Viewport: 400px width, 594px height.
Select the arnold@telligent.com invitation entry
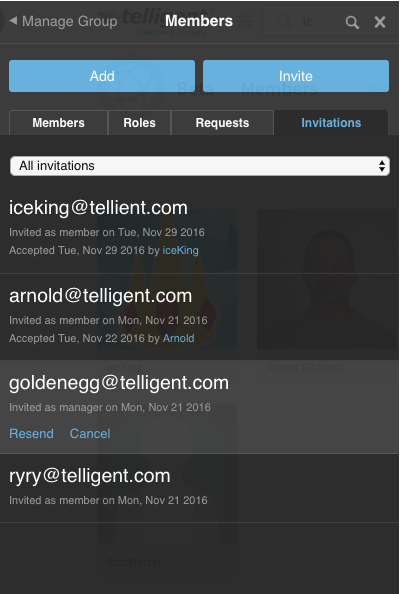[x=199, y=317]
